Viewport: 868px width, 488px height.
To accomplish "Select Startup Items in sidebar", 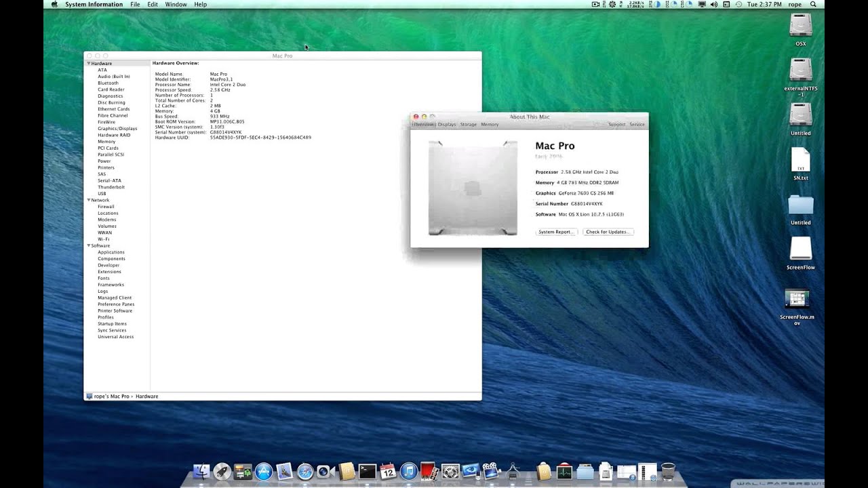I will point(112,324).
